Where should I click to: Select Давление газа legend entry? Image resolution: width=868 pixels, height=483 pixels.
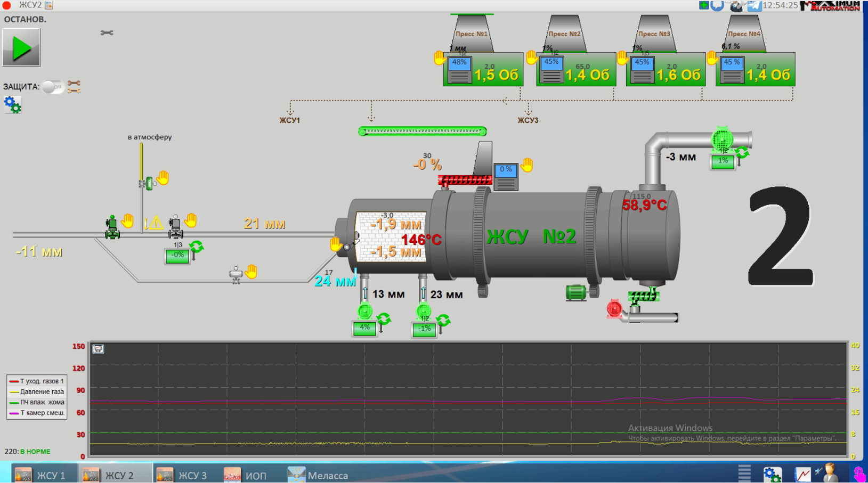37,392
